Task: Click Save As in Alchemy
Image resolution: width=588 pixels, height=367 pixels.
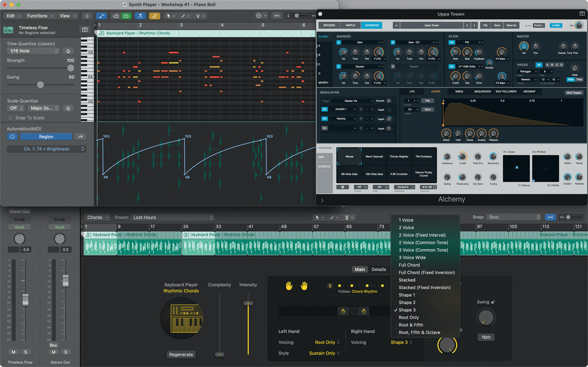Action: point(511,25)
